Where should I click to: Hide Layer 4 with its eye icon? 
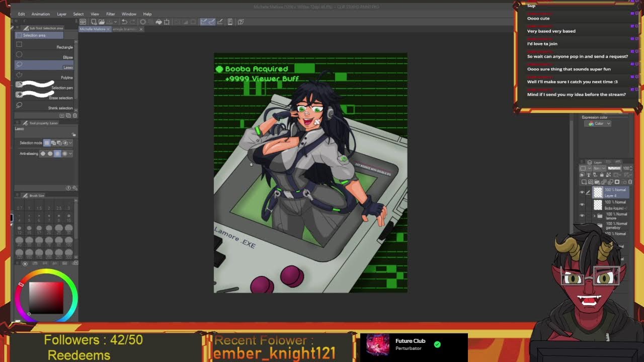(x=582, y=192)
